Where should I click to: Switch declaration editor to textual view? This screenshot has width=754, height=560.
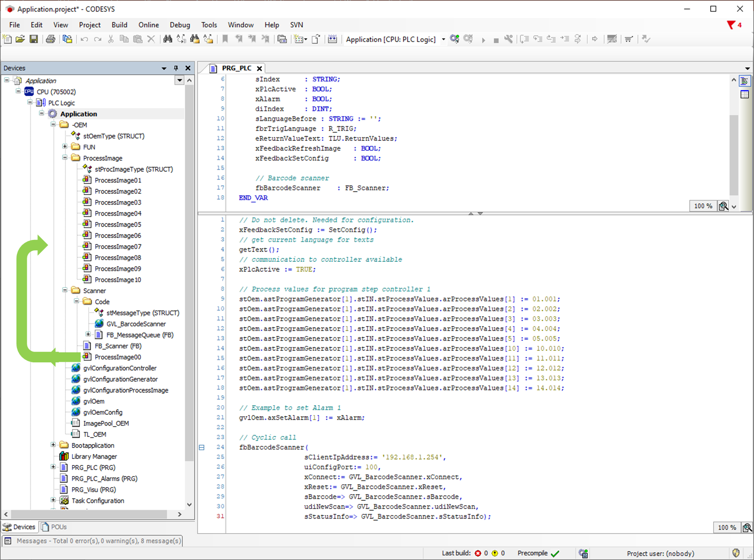745,81
